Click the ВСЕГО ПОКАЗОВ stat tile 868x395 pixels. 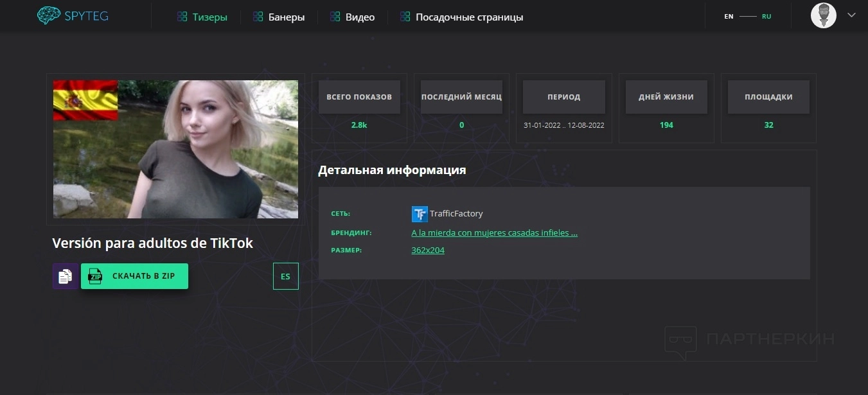(359, 97)
